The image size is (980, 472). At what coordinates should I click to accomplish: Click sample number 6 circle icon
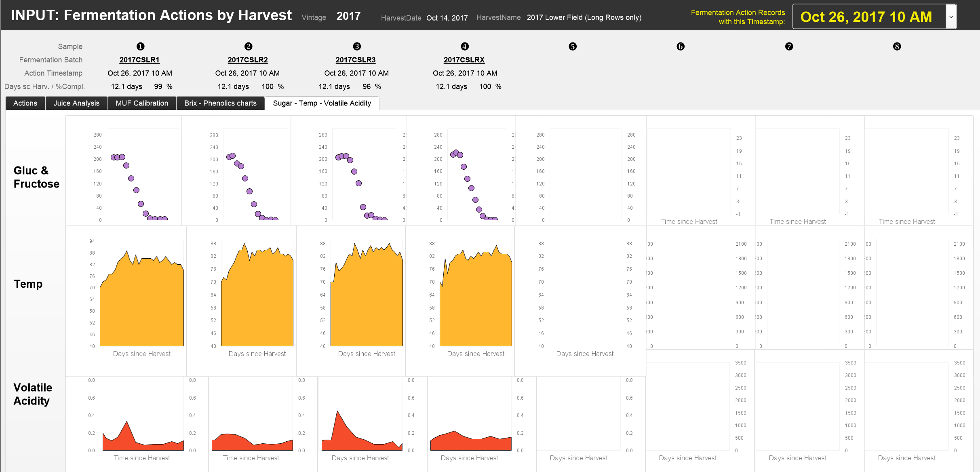[681, 46]
